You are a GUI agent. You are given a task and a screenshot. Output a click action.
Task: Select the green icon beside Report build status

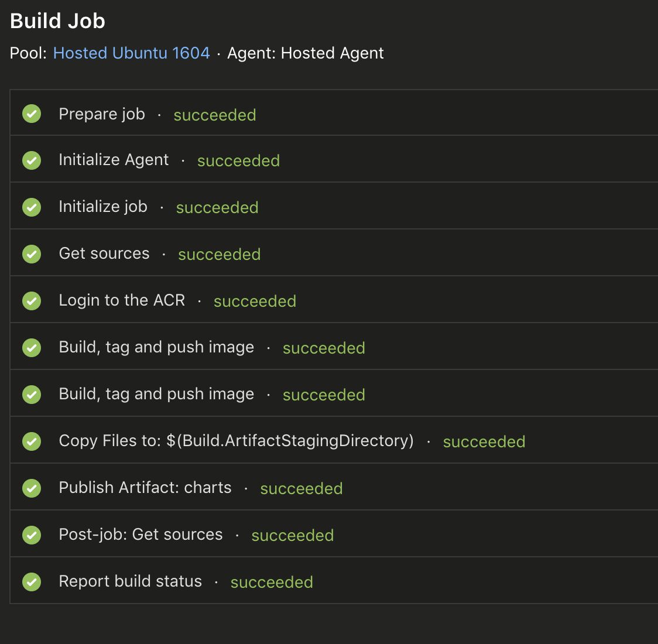coord(32,582)
